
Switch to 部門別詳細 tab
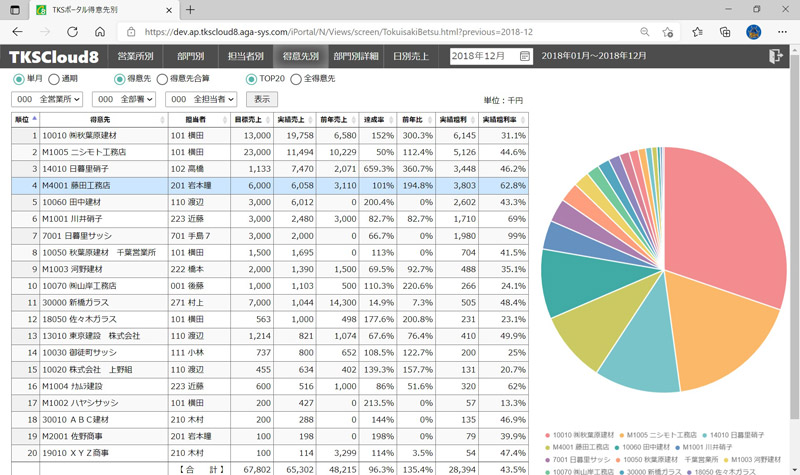(356, 56)
